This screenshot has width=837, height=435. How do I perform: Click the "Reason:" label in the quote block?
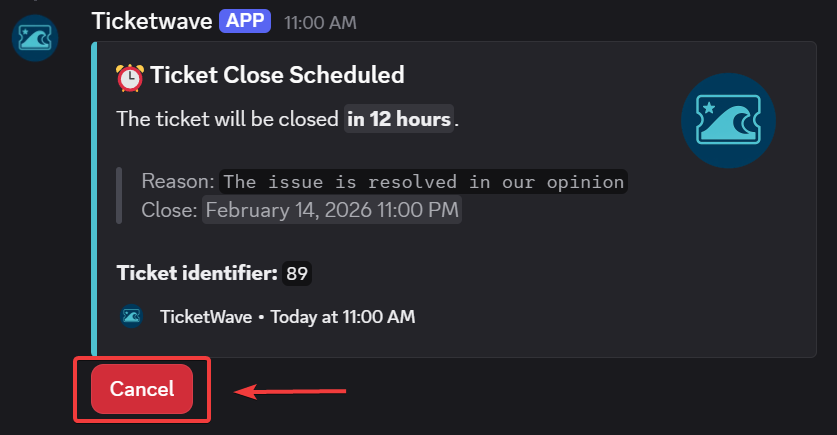[x=178, y=182]
